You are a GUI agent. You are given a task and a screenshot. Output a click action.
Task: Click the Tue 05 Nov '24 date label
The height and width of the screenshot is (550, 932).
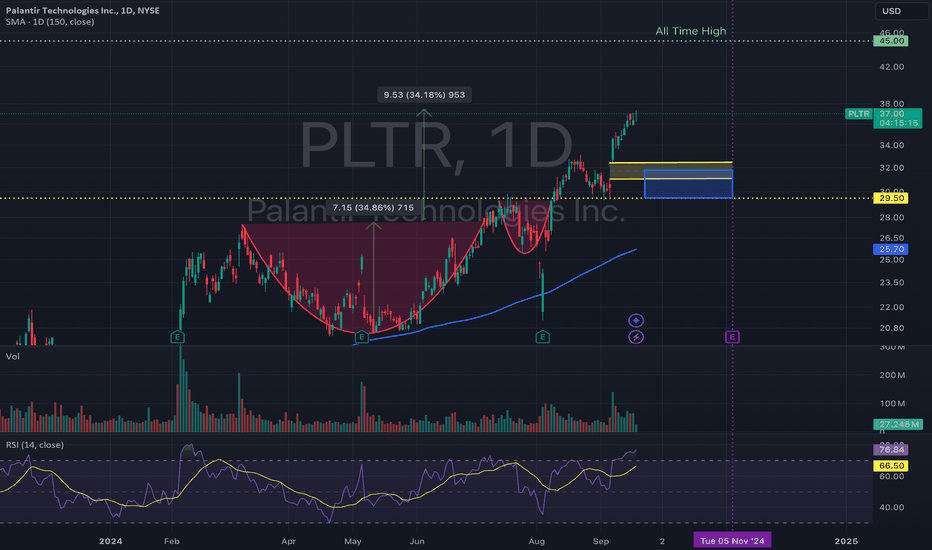732,540
